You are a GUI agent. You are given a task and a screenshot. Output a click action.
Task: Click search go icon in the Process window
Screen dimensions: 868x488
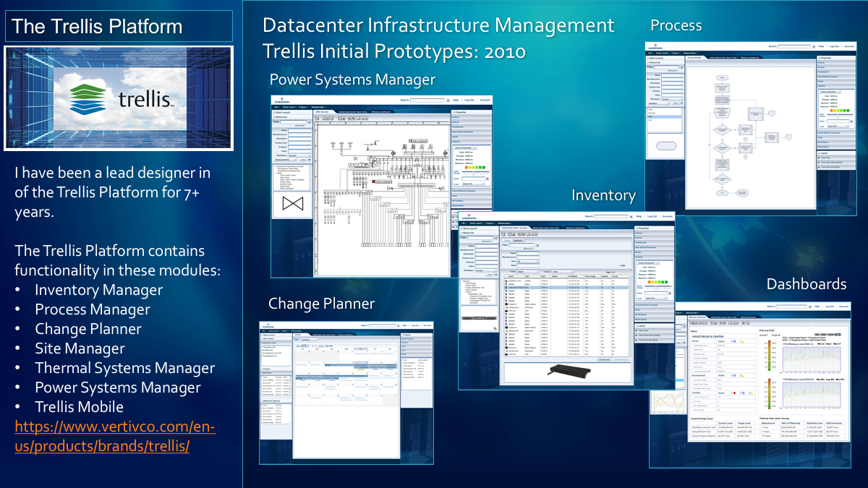(814, 47)
